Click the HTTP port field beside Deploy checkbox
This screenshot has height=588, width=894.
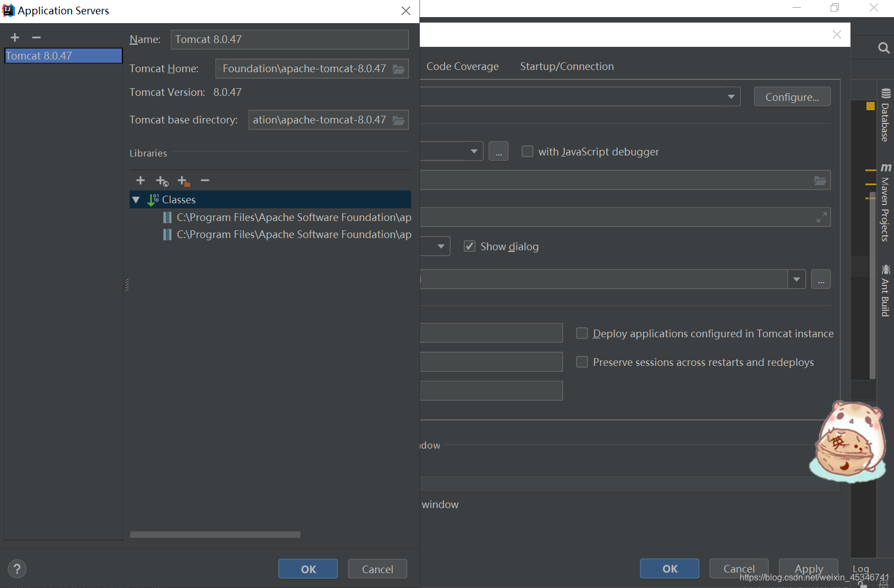point(491,333)
